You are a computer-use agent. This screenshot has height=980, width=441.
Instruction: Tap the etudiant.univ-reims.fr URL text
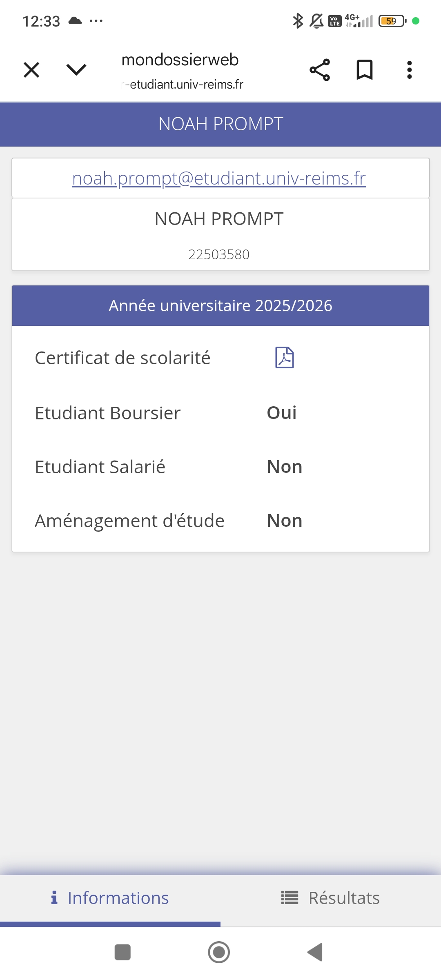pyautogui.click(x=186, y=85)
